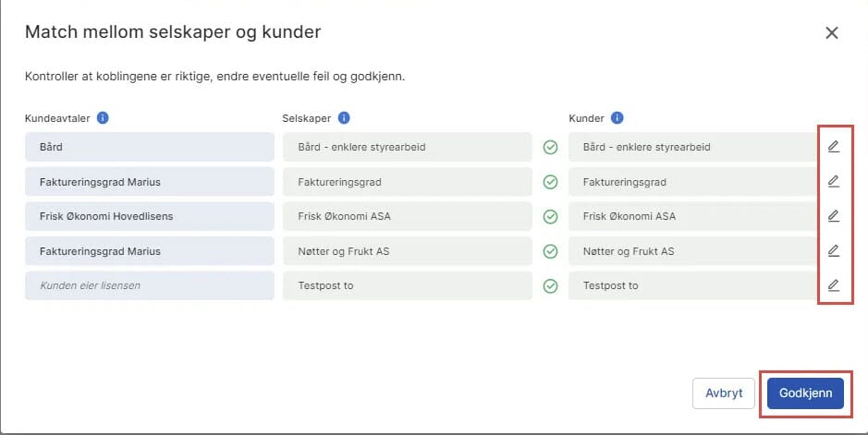Select the Frisk Økonomi Hovedlisens agreement field

click(150, 216)
